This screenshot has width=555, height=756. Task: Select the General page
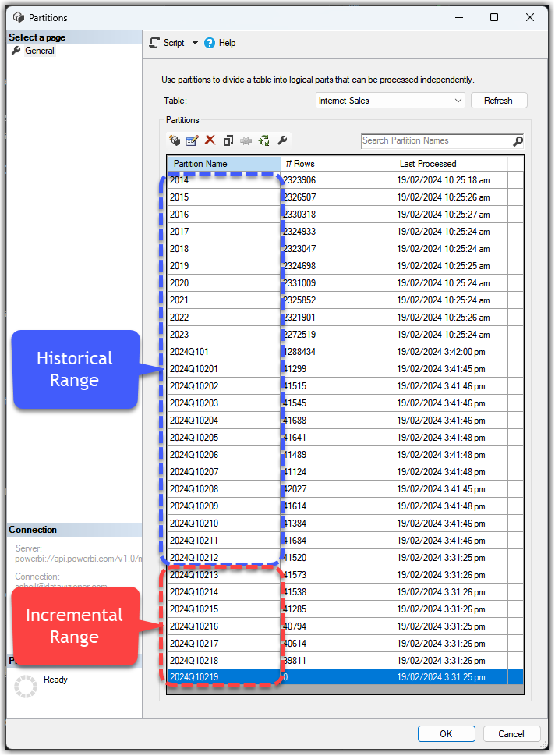39,51
